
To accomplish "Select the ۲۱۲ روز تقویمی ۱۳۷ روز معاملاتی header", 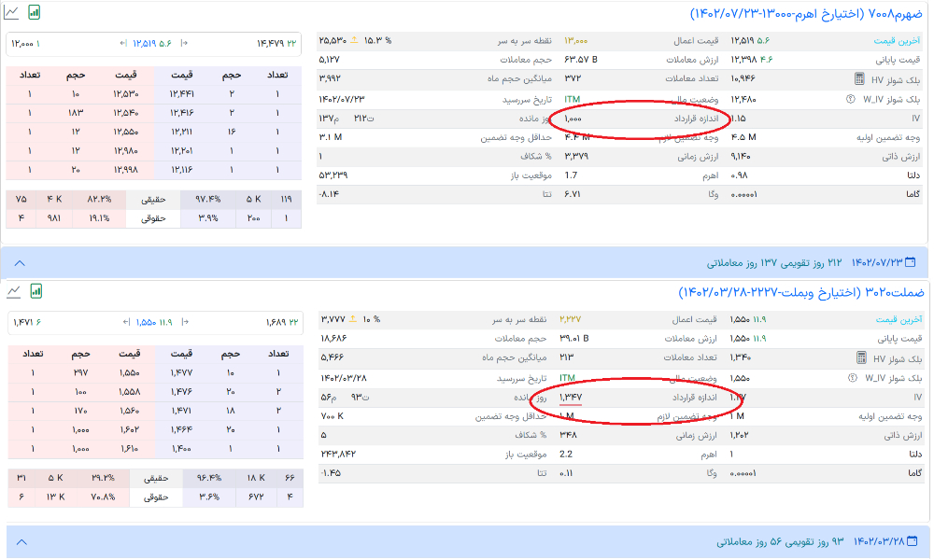I will [774, 262].
